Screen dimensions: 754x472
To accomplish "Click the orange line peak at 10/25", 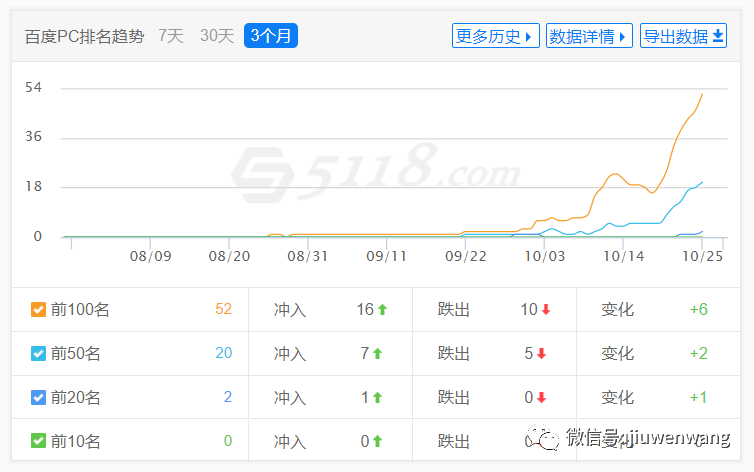I will 702,94.
